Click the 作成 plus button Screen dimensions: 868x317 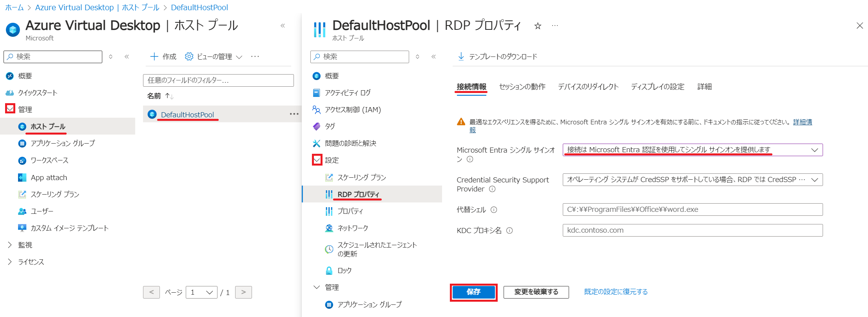pyautogui.click(x=163, y=56)
